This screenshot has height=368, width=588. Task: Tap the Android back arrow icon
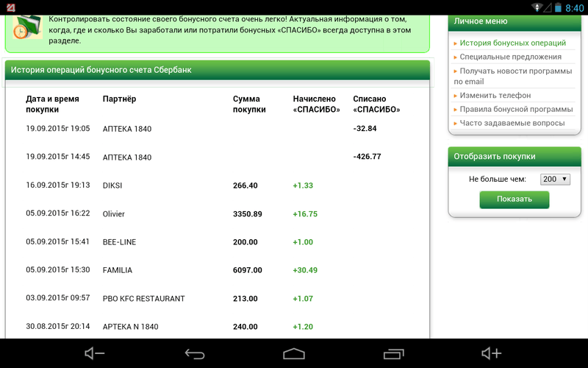pos(195,354)
